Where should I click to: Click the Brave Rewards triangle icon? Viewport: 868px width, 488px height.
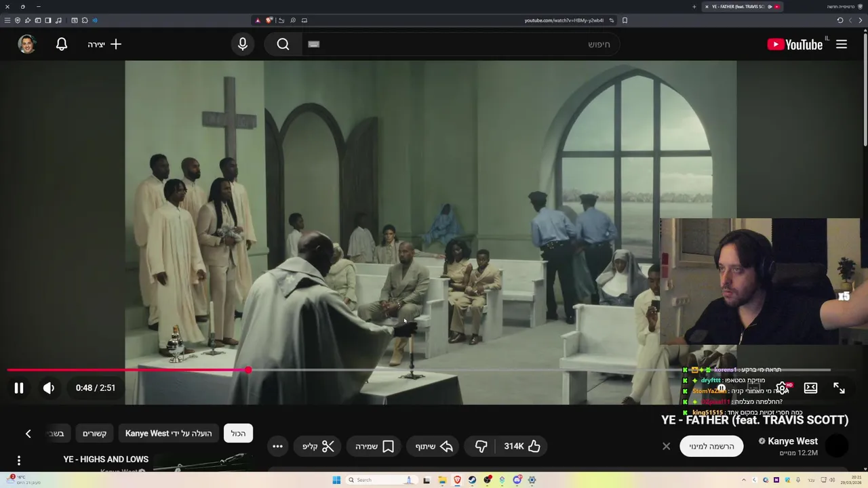click(x=258, y=20)
